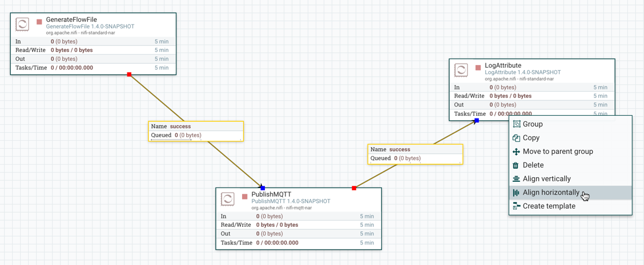Image resolution: width=644 pixels, height=265 pixels.
Task: Click the Group icon in context menu
Action: coord(516,124)
